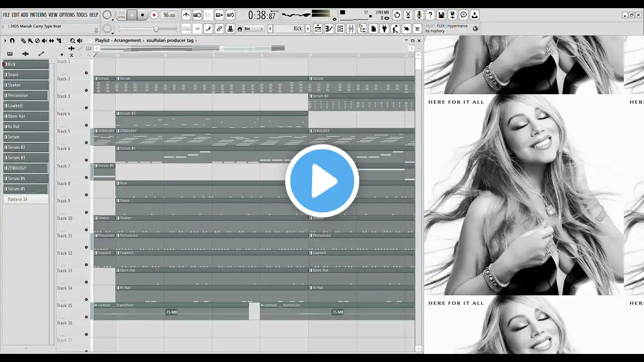Open the Bar snap dropdown
Screen dimensions: 644x362
point(253,29)
